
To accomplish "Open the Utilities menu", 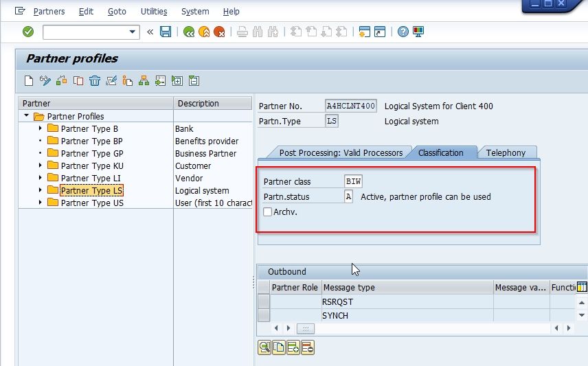I will pos(154,12).
